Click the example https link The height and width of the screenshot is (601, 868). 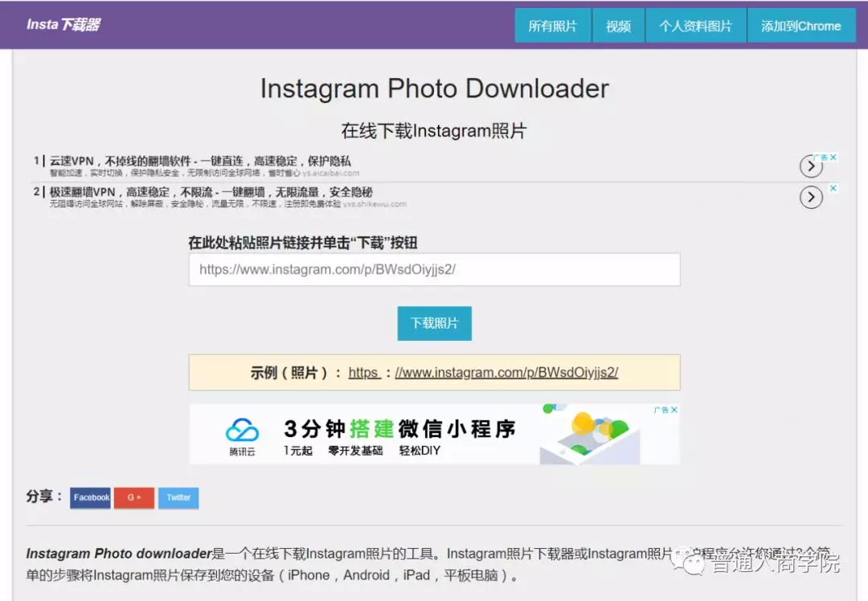click(364, 373)
